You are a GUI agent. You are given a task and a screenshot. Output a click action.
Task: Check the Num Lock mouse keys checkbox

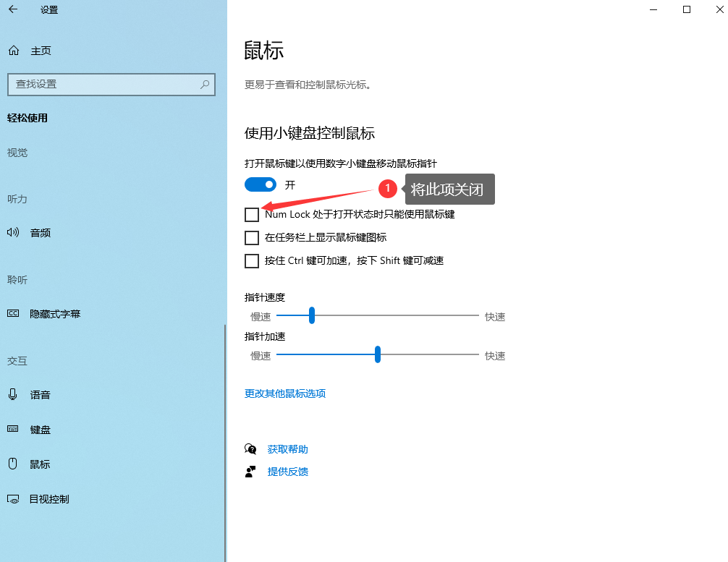(x=252, y=215)
